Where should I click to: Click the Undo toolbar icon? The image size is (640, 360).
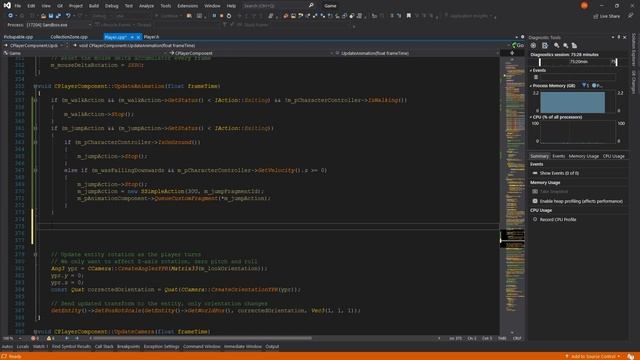68,16
